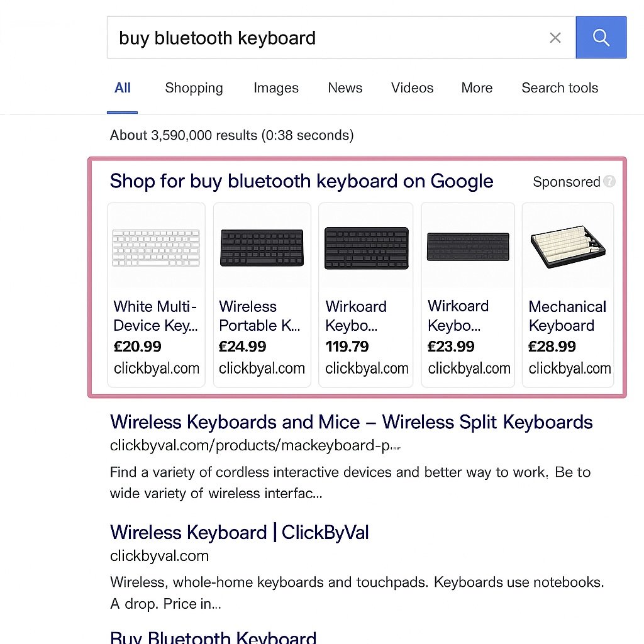Clear the search box with X icon
Viewport: 644px width, 644px height.
555,38
